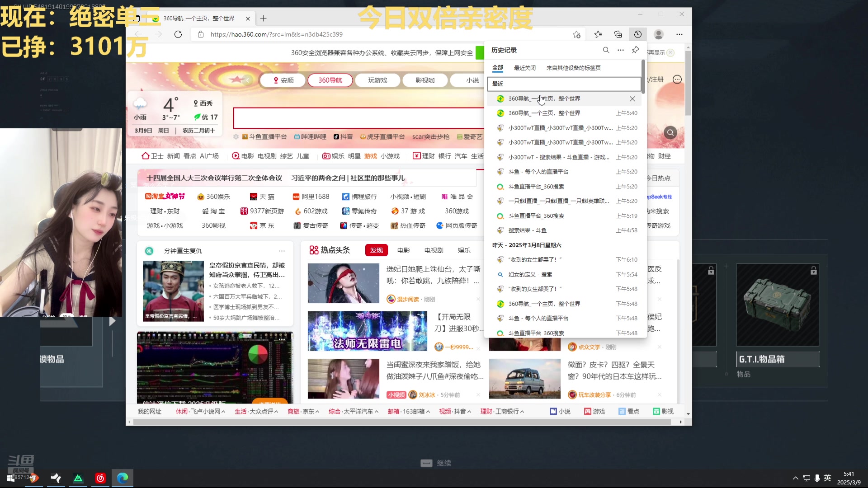Open 哔哩哔哩 quick link
The height and width of the screenshot is (488, 868).
310,137
